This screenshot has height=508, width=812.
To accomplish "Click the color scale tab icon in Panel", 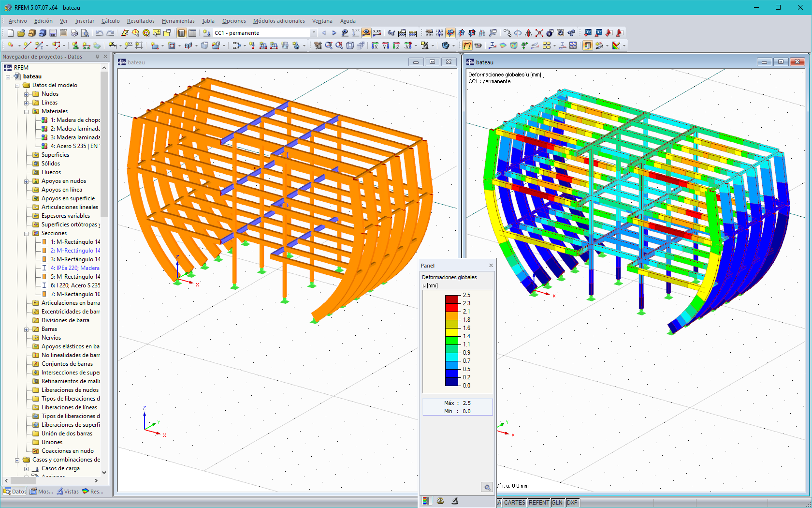I will tap(426, 501).
